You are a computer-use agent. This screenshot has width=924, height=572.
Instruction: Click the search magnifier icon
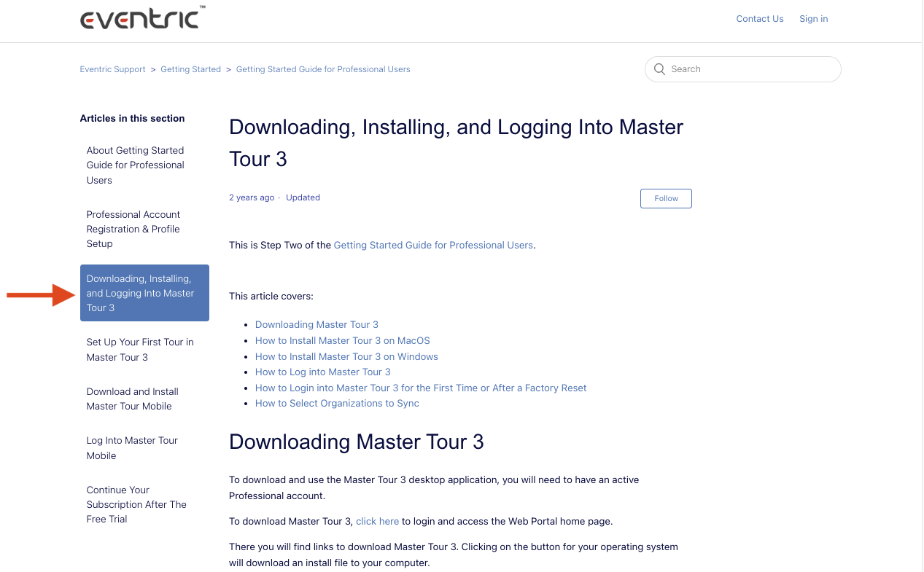click(x=660, y=69)
